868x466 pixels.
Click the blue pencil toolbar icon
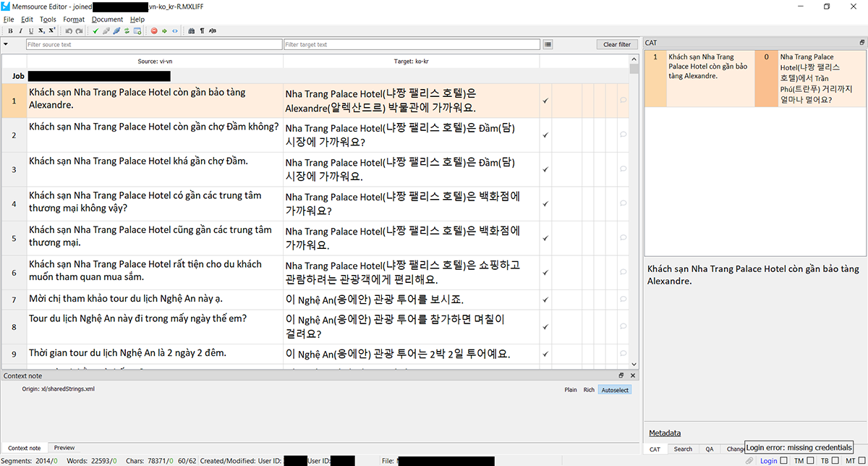point(116,31)
